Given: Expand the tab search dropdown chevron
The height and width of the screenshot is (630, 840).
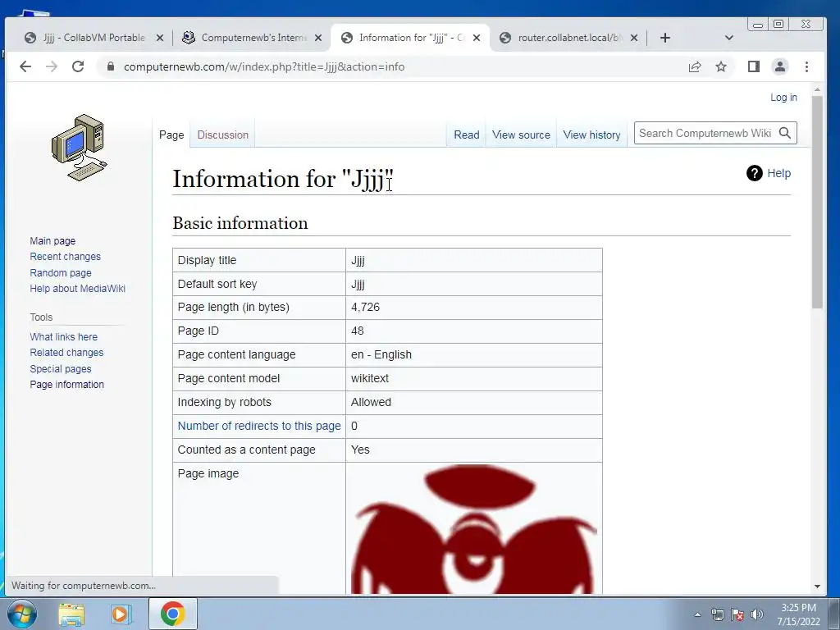Looking at the screenshot, I should 728,38.
